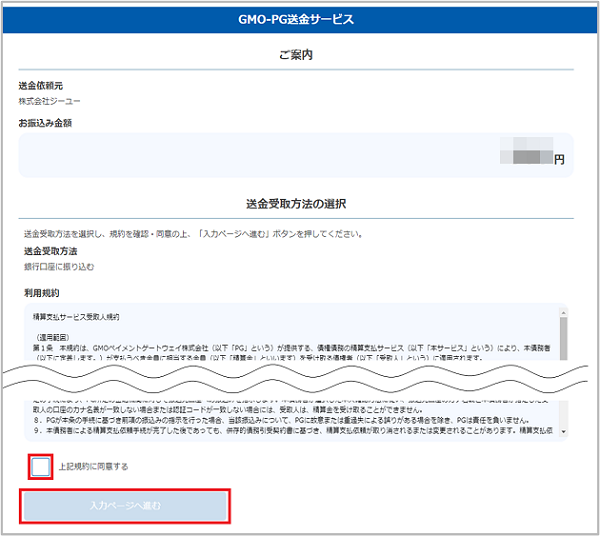Image resolution: width=600 pixels, height=536 pixels.
Task: Click the 円 currency symbol
Action: (x=559, y=159)
